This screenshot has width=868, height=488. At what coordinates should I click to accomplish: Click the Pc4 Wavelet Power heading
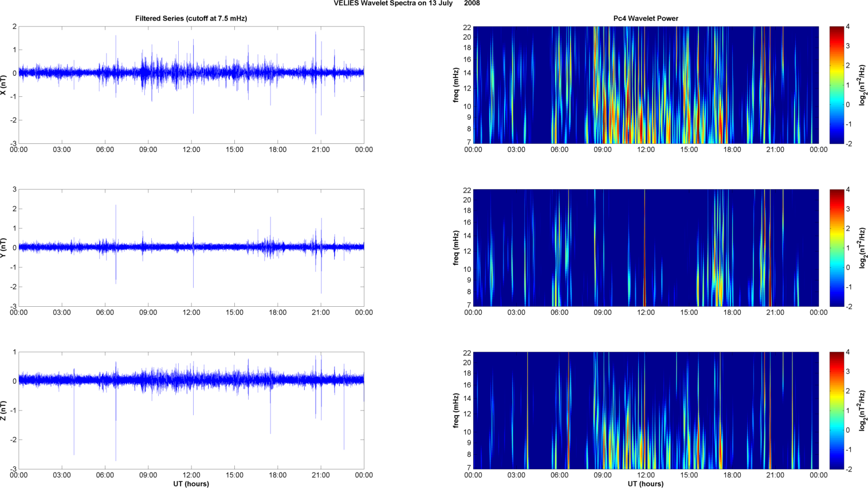pos(645,18)
